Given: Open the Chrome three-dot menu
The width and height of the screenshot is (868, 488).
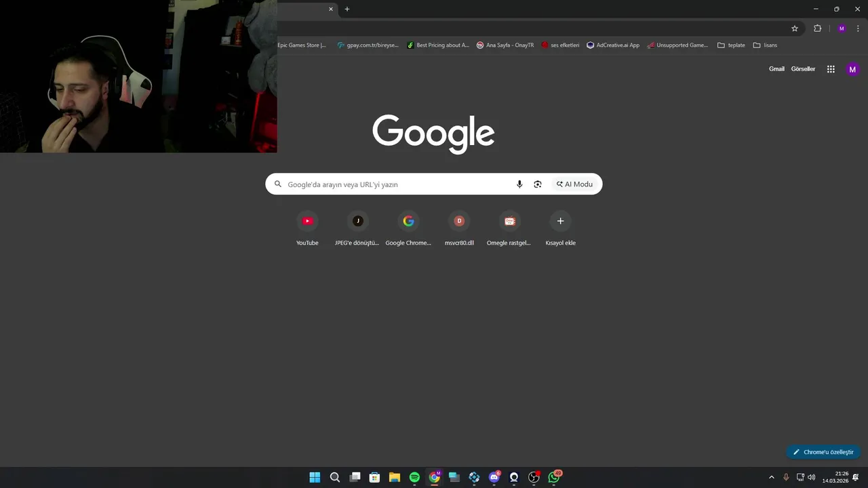Looking at the screenshot, I should click(859, 28).
